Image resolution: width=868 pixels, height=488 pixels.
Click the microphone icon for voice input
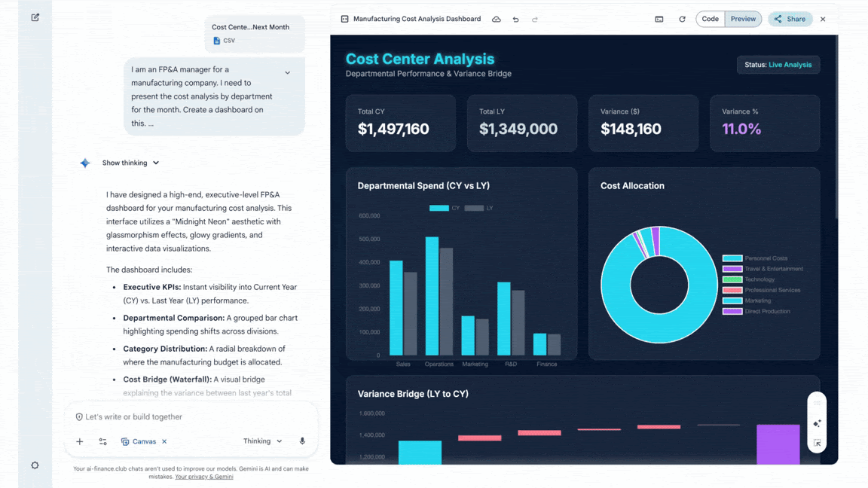pyautogui.click(x=302, y=441)
